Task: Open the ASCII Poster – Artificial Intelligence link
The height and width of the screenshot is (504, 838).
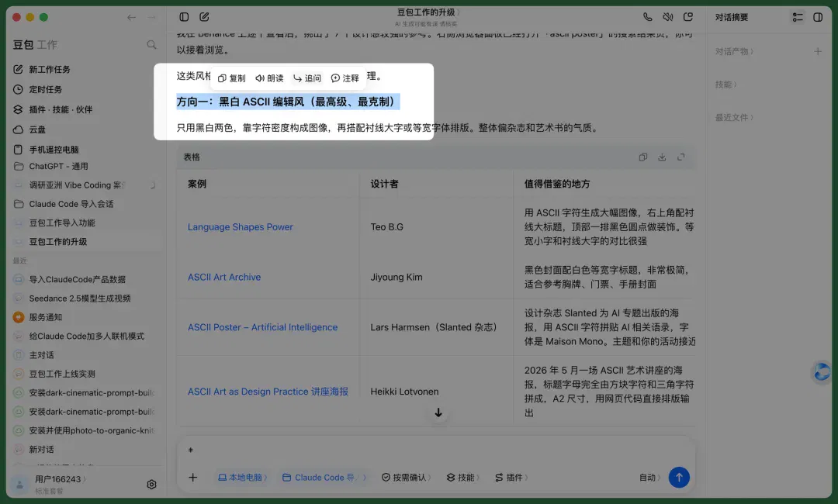Action: (x=262, y=327)
